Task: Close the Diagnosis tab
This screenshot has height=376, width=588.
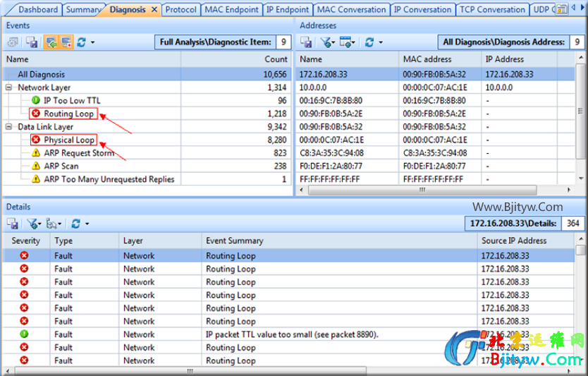Action: (154, 10)
